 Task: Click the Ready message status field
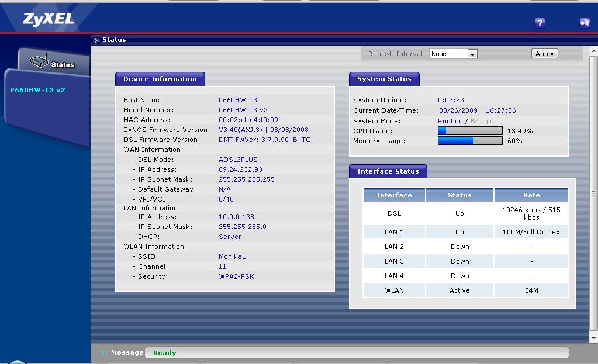[357, 352]
